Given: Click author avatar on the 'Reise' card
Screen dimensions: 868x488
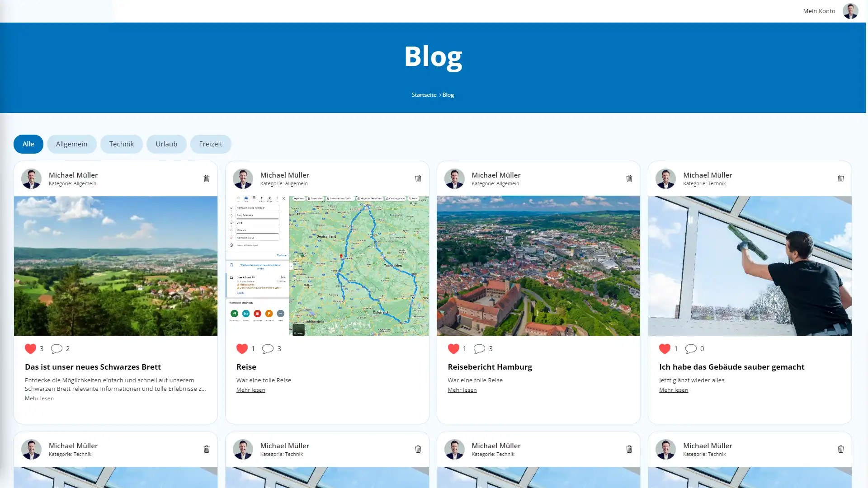Looking at the screenshot, I should coord(243,179).
